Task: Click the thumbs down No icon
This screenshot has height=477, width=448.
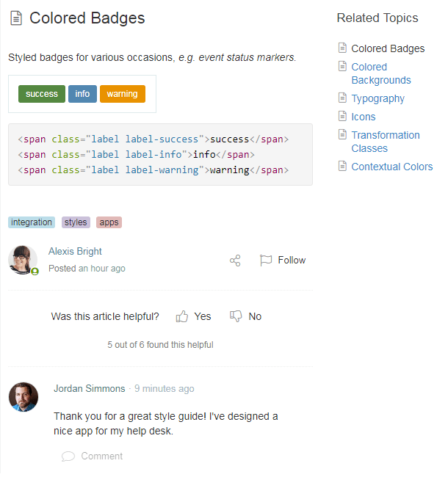Action: (x=236, y=316)
